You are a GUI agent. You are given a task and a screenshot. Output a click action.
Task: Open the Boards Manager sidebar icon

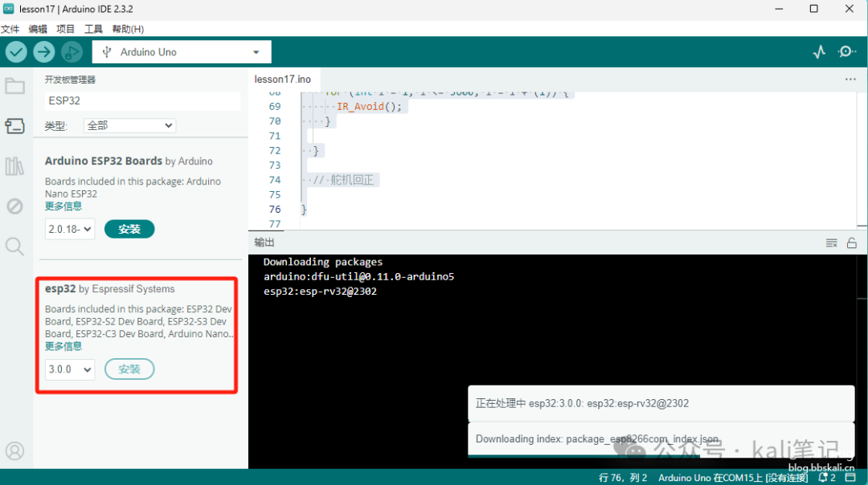(15, 126)
